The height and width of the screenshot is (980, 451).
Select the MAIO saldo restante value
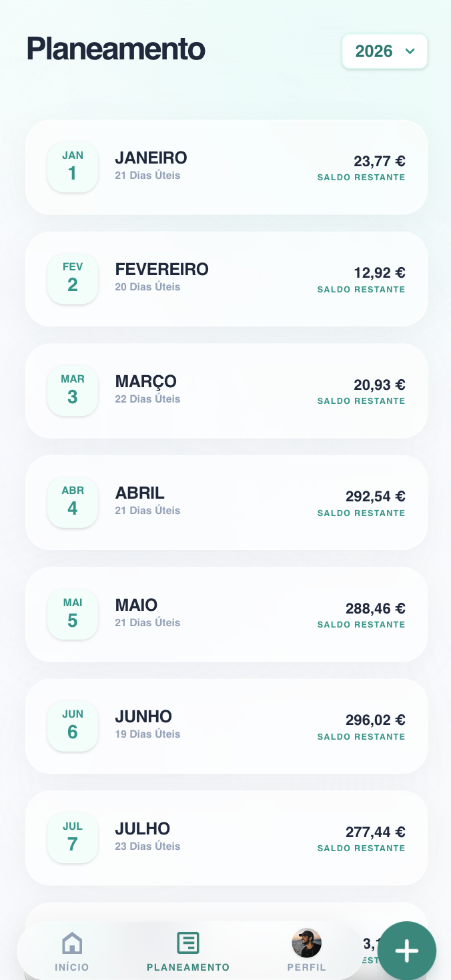click(x=376, y=608)
